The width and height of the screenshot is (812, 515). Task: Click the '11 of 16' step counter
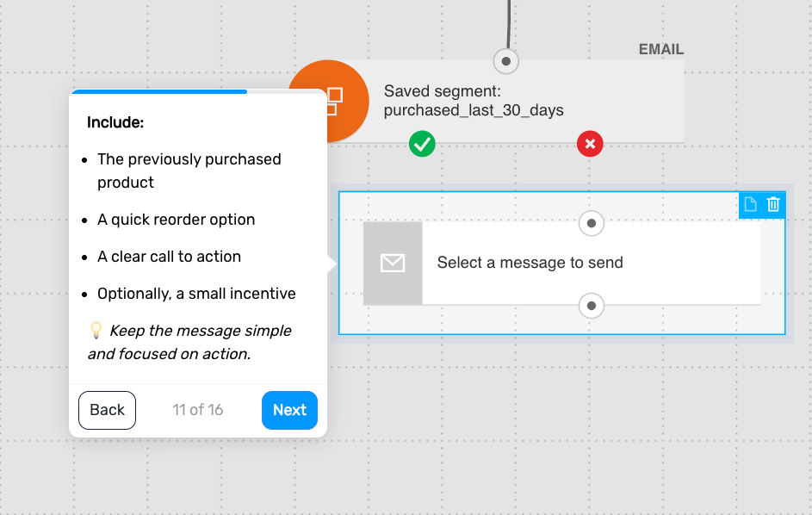(x=198, y=410)
